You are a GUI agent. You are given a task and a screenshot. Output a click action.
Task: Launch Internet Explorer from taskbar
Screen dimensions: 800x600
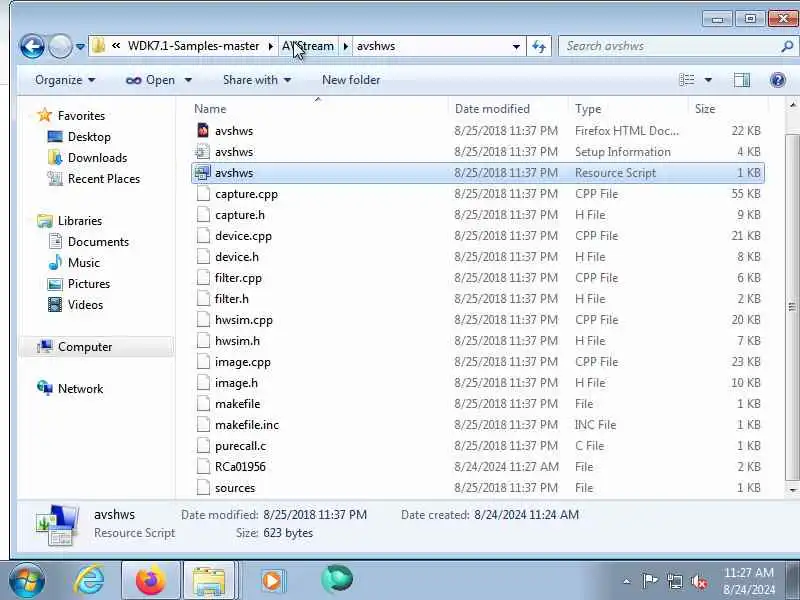(89, 580)
